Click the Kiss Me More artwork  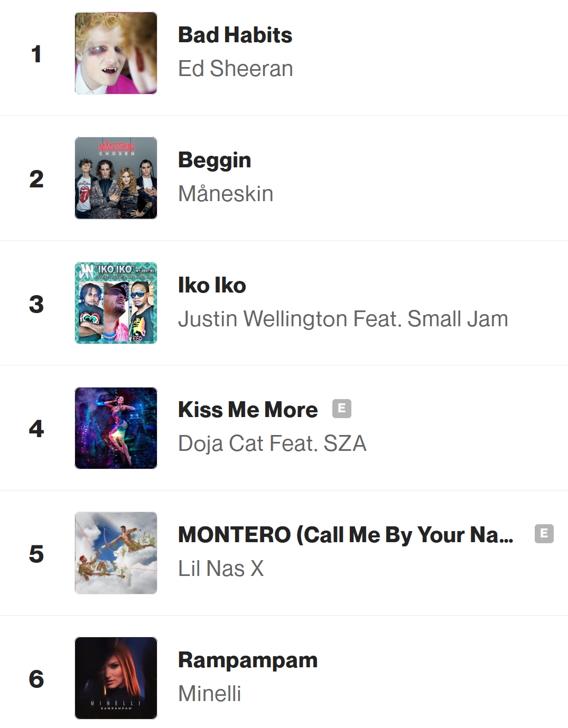tap(116, 428)
